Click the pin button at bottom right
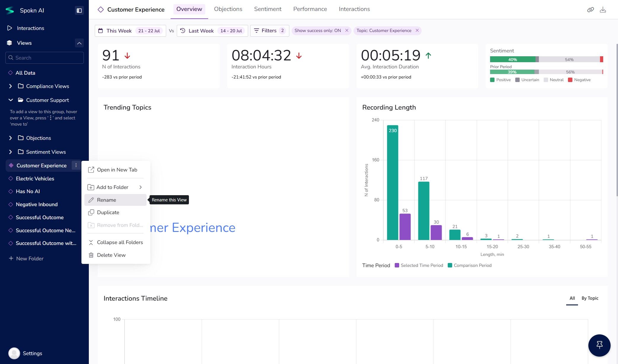Viewport: 618px width, 364px height. click(599, 345)
